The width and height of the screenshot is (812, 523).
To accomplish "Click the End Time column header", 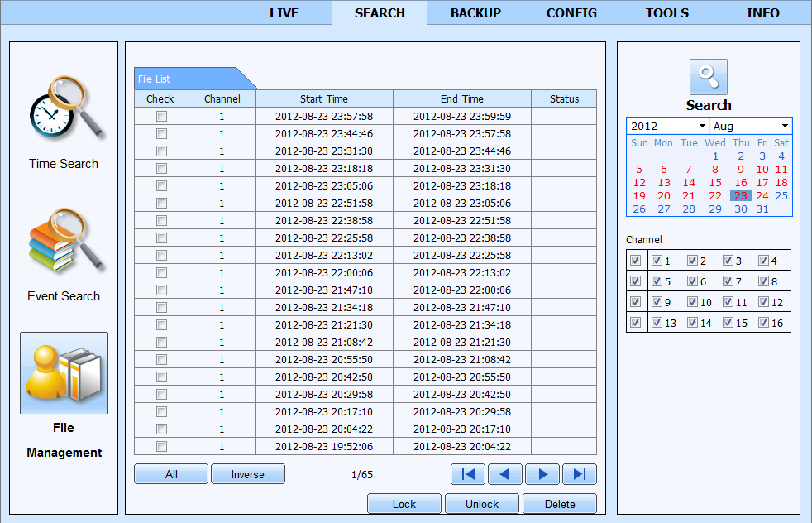I will coord(462,98).
